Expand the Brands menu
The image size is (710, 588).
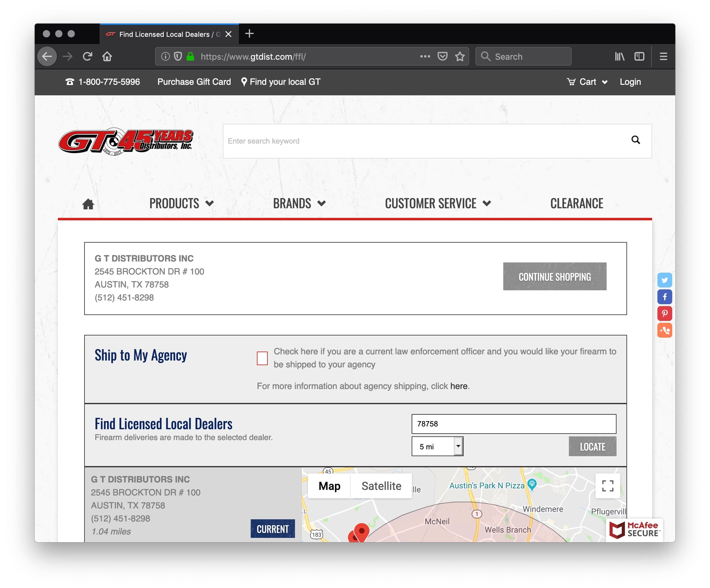point(299,204)
